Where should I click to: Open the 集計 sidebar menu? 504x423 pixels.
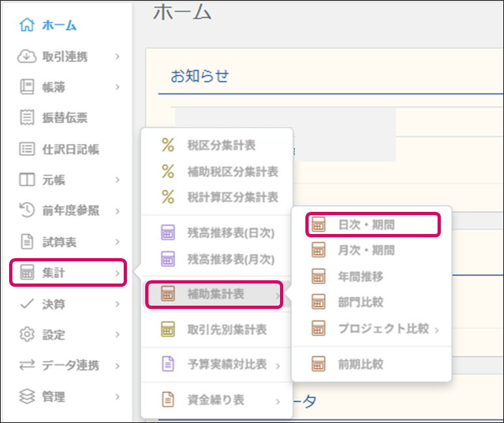tap(67, 273)
